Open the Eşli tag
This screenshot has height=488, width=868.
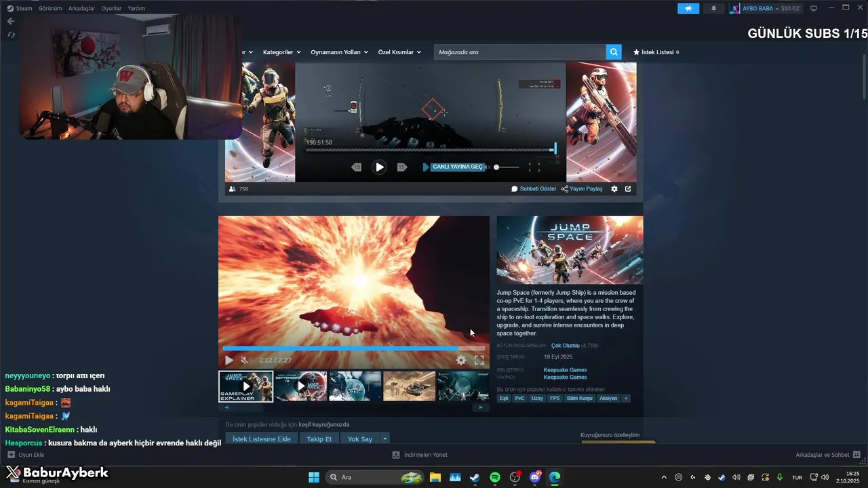pos(504,398)
